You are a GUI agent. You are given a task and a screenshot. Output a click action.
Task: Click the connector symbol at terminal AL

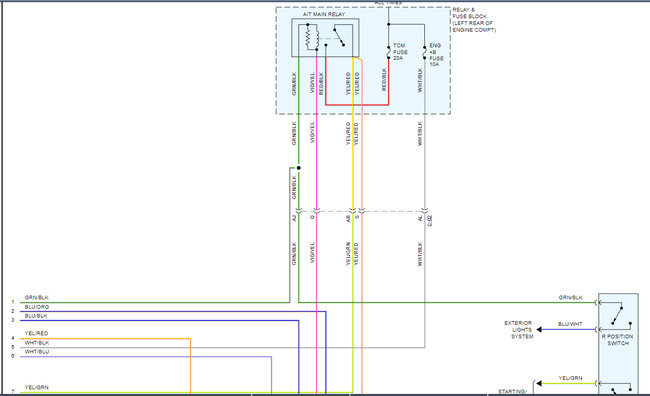point(424,211)
